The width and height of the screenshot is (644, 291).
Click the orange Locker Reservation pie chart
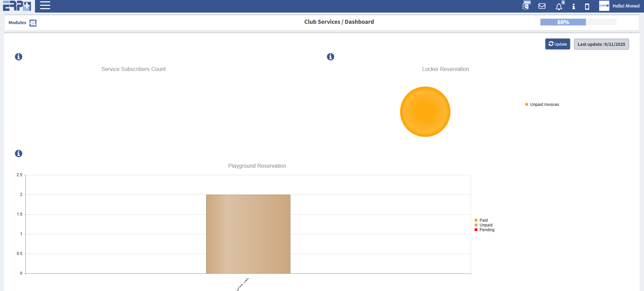[425, 112]
